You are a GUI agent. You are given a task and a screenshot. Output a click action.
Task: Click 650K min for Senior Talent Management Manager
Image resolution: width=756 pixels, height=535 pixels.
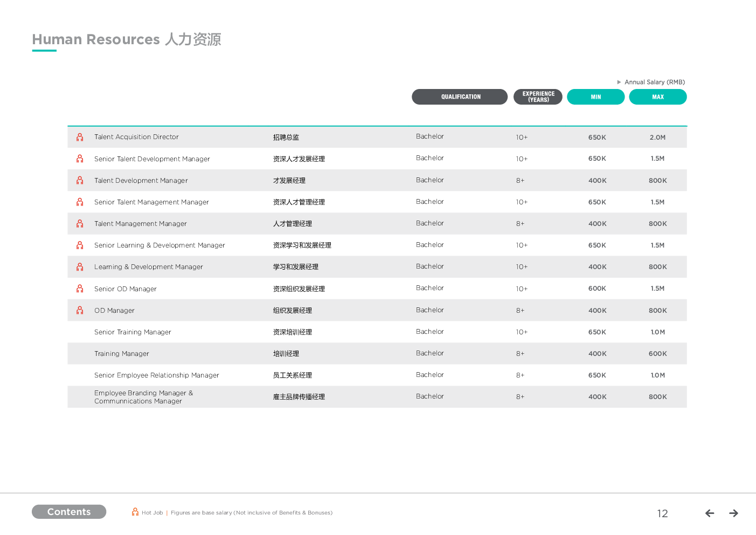click(x=597, y=202)
